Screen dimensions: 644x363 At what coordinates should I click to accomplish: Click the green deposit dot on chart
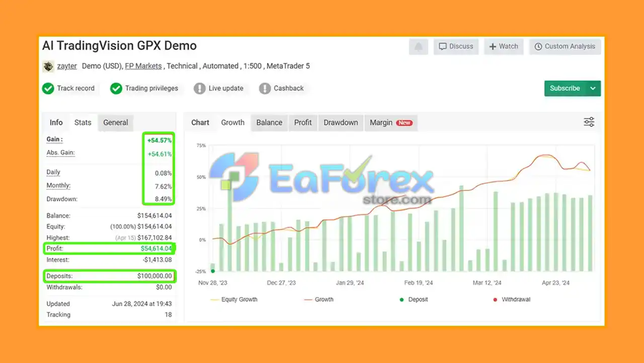coord(213,271)
